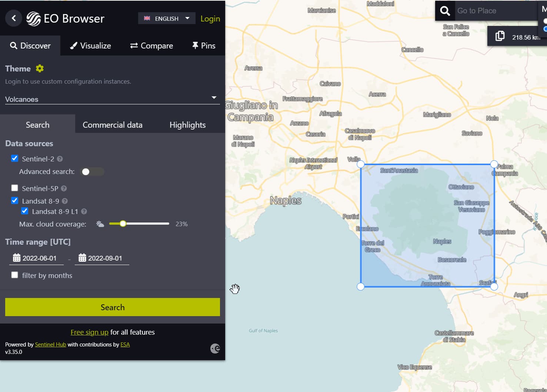
Task: Click the yellow Search button
Action: pyautogui.click(x=113, y=307)
